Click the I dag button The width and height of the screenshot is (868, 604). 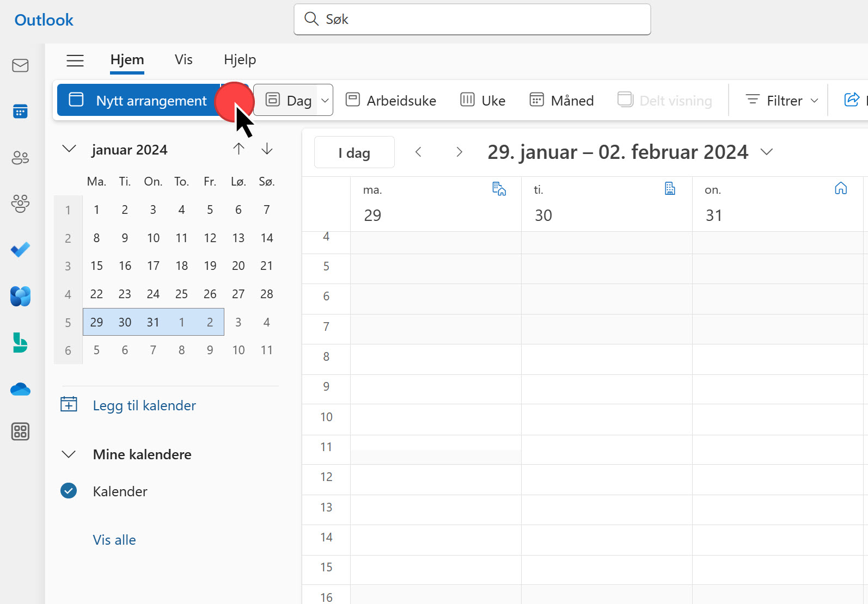coord(354,152)
